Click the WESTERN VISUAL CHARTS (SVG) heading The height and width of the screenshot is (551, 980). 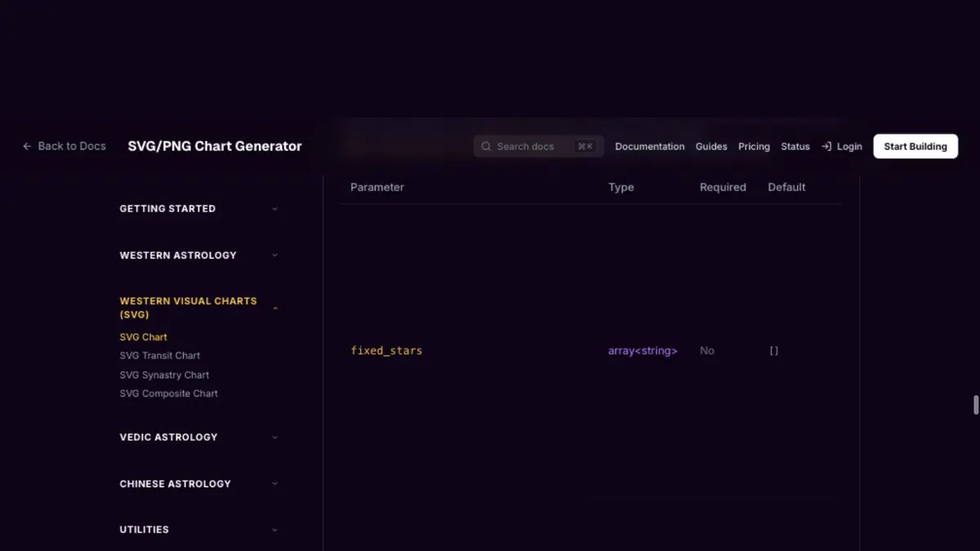[188, 308]
